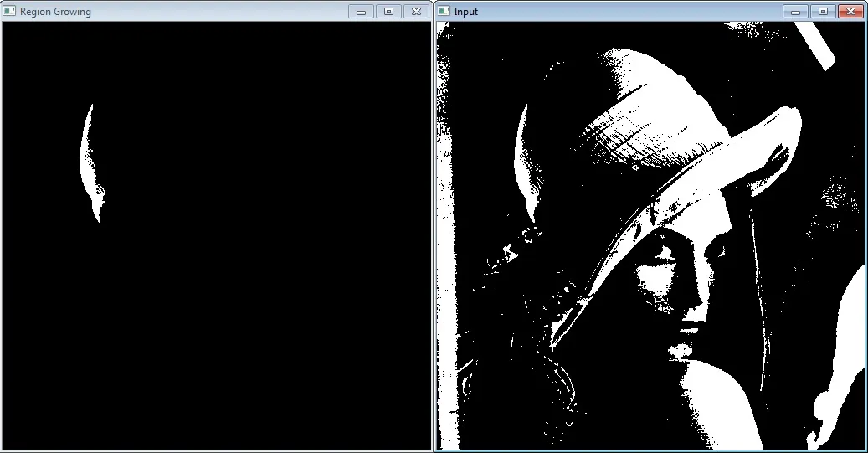This screenshot has height=453, width=868.
Task: Close the Input window
Action: [x=850, y=11]
